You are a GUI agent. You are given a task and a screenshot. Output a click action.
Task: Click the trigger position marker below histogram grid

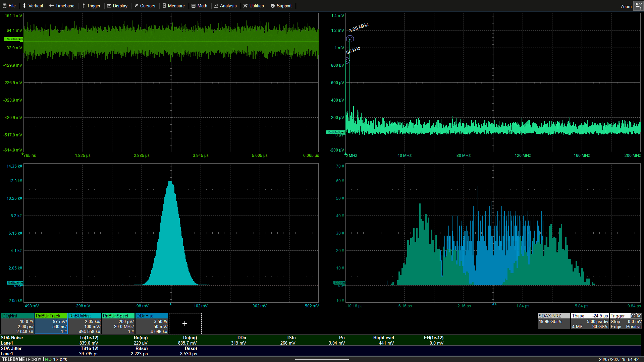[171, 304]
